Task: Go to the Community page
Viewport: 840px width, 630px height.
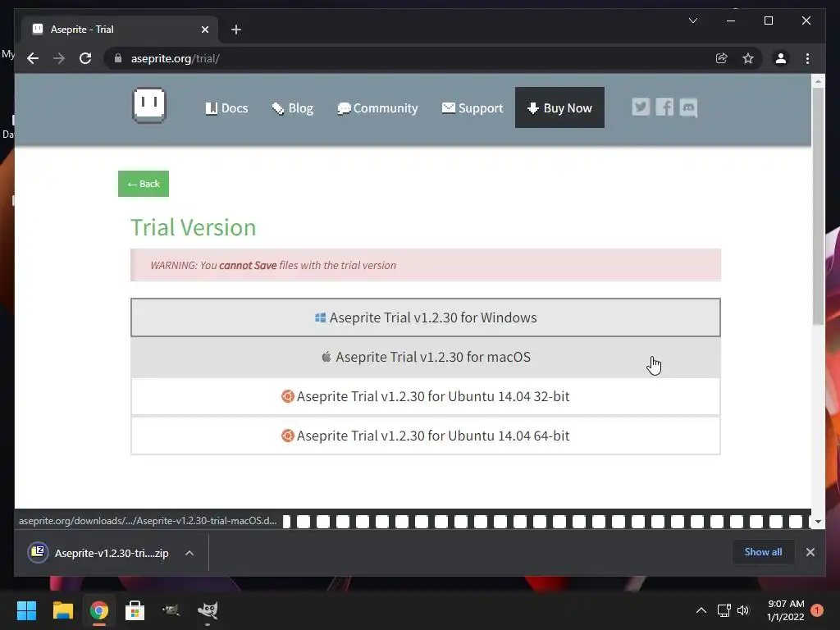Action: pyautogui.click(x=377, y=108)
